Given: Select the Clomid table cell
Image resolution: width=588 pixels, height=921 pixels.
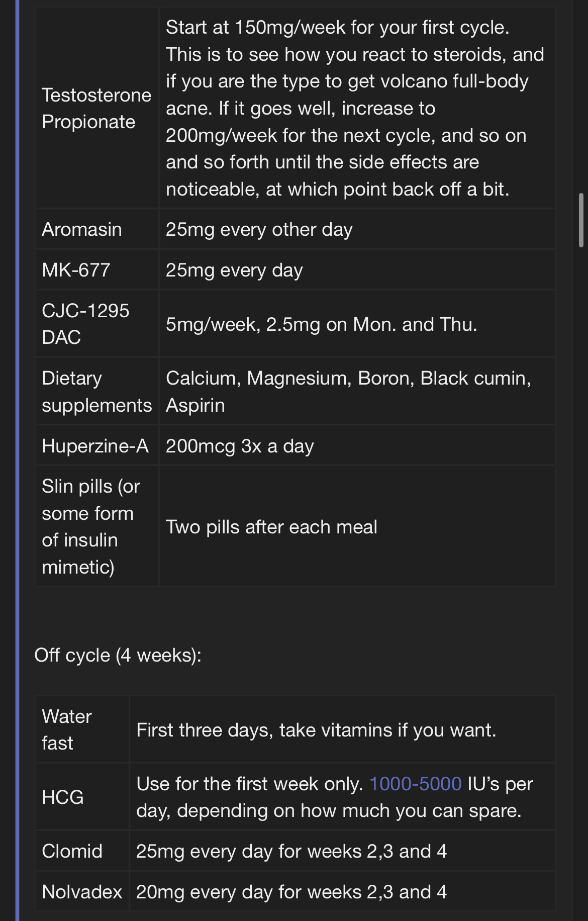Looking at the screenshot, I should click(x=82, y=851).
